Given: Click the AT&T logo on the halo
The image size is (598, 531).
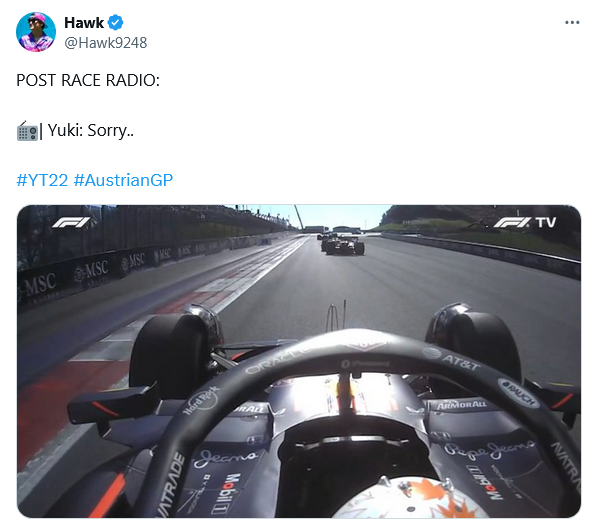Looking at the screenshot, I should click(452, 359).
